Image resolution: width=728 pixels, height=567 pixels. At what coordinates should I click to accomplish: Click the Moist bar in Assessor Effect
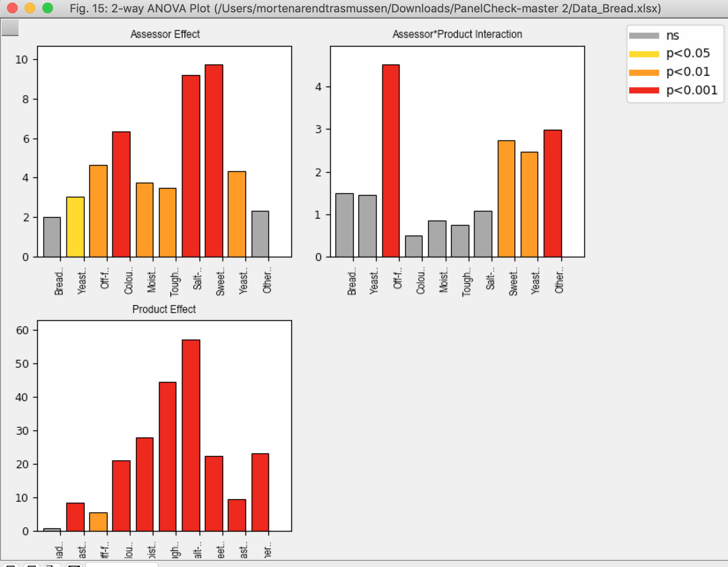(145, 220)
